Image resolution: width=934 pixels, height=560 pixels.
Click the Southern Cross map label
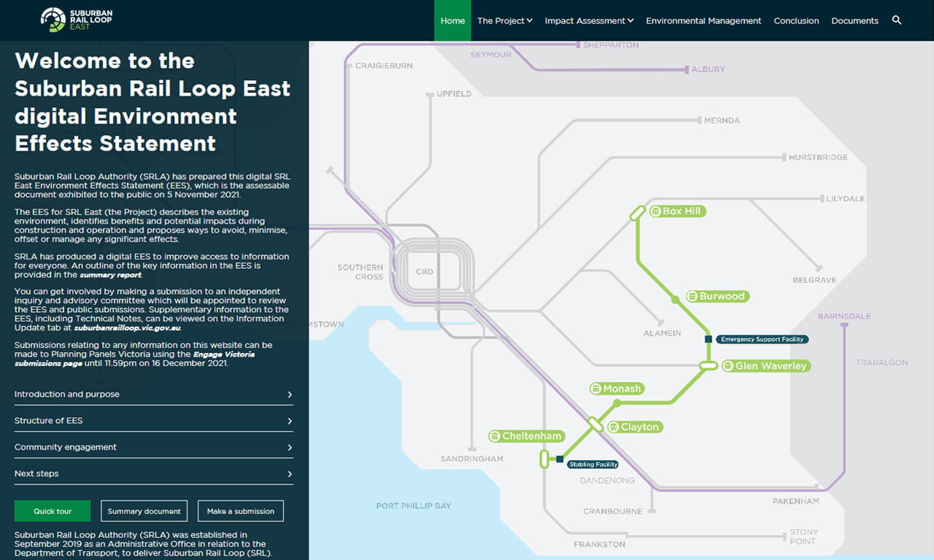coord(360,272)
